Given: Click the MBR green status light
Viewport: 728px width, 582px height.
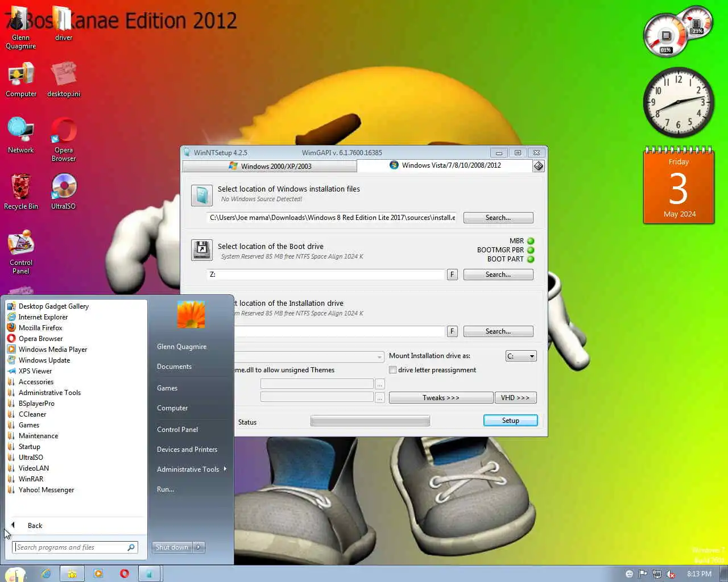Looking at the screenshot, I should pyautogui.click(x=531, y=241).
